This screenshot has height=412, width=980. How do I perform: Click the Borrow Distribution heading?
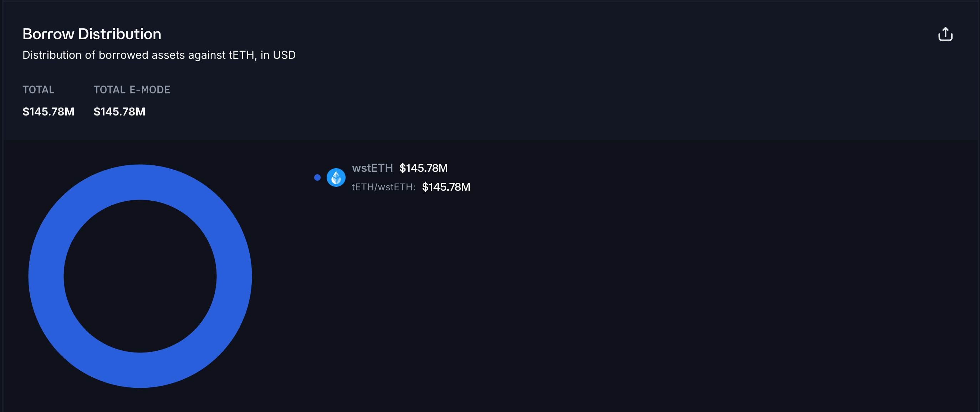click(x=92, y=34)
